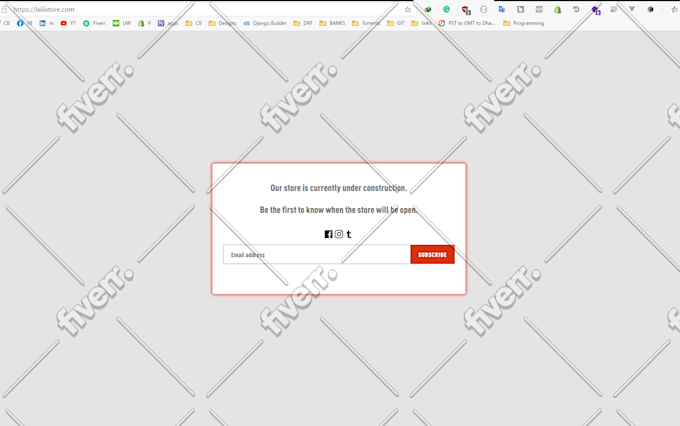Open the Upwork UW bookmark

122,23
